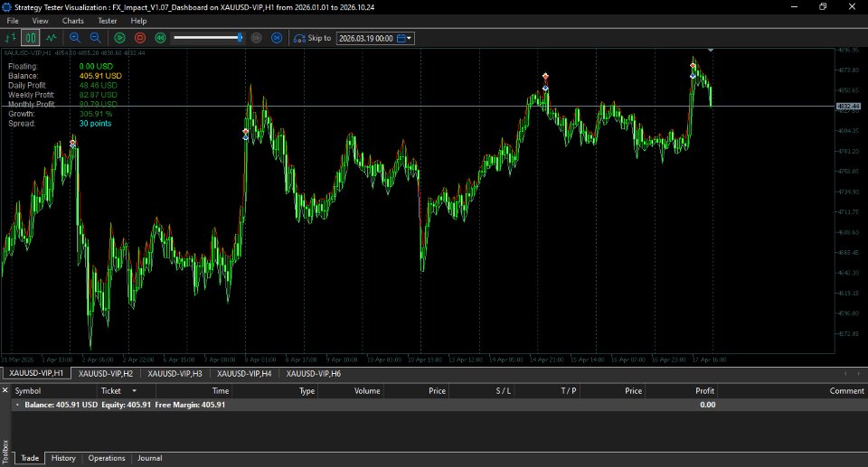Click the trade marker near 1 Apr

point(72,144)
